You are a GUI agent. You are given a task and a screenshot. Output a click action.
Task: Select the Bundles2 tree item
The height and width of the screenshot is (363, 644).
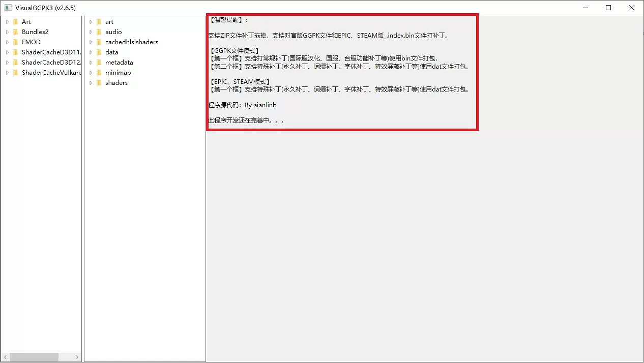35,32
